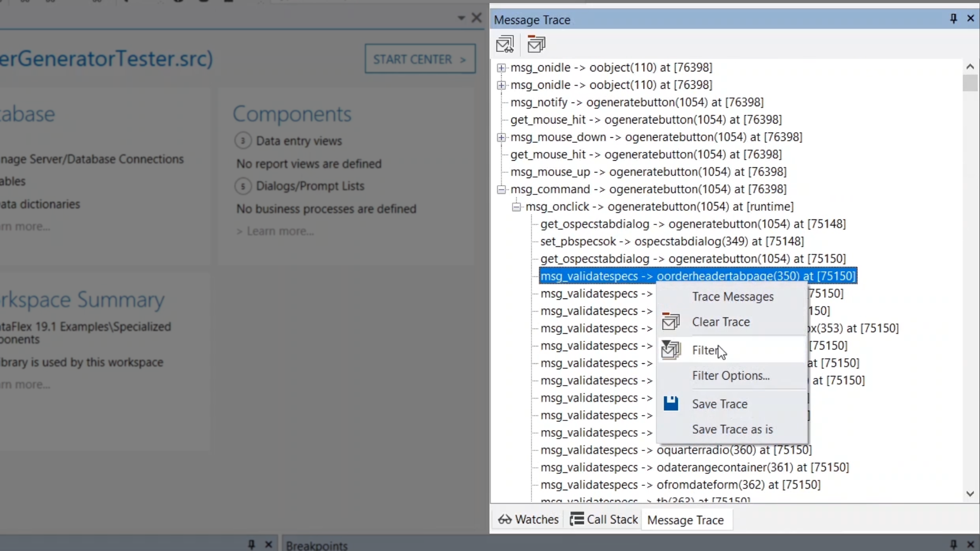This screenshot has width=980, height=551.
Task: Click the Filter icon in context menu
Action: point(671,350)
